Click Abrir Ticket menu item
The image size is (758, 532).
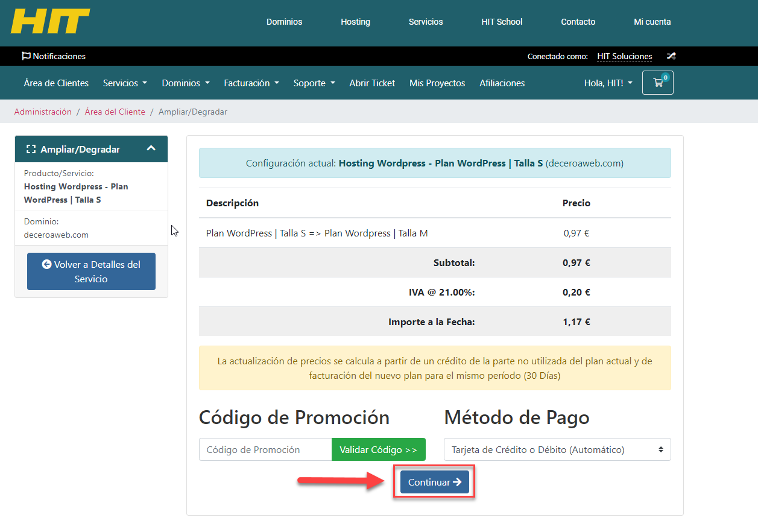coord(372,83)
